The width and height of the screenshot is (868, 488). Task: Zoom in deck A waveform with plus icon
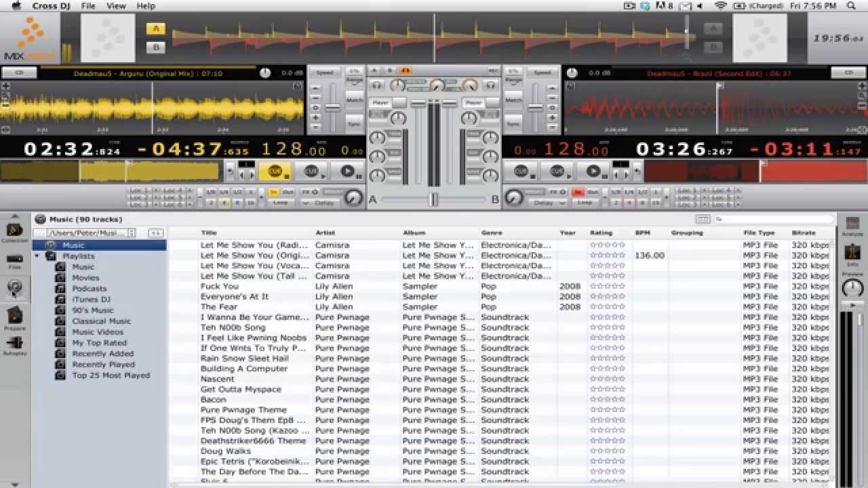[5, 86]
